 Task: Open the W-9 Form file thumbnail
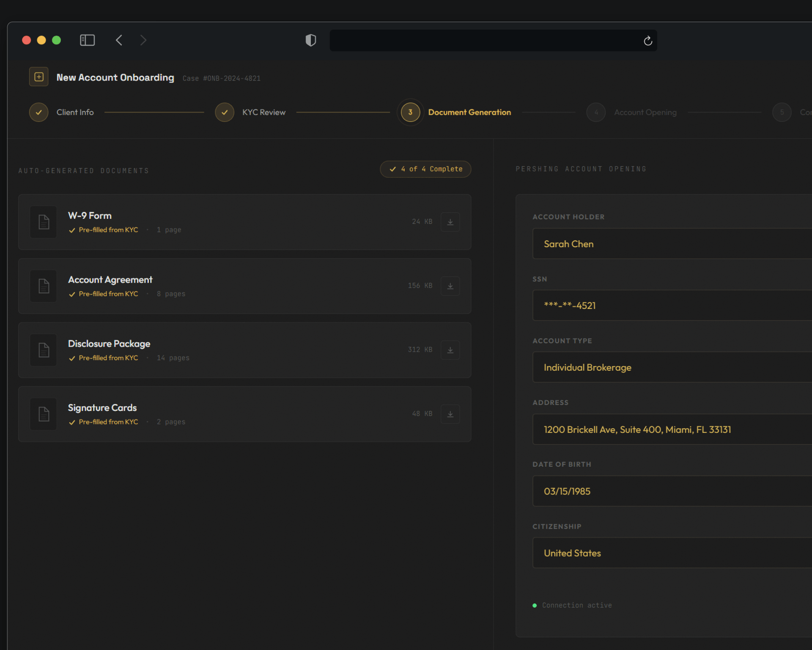coord(44,222)
